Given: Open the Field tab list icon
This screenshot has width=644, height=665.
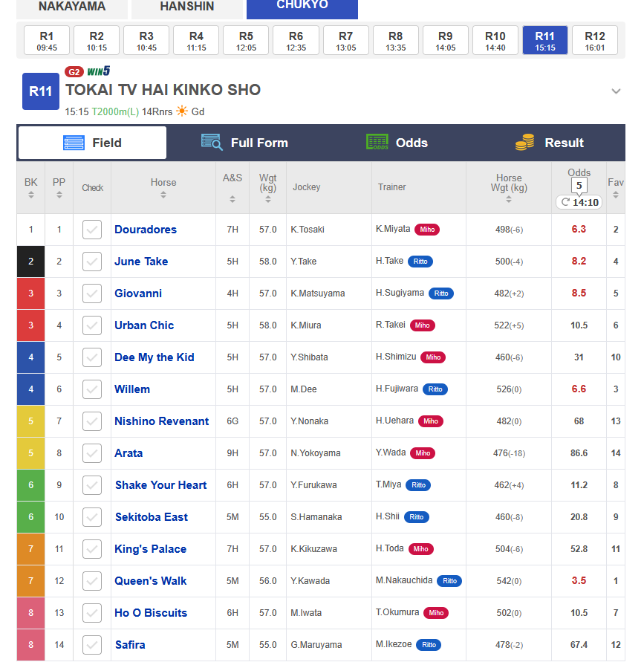Looking at the screenshot, I should 74,143.
